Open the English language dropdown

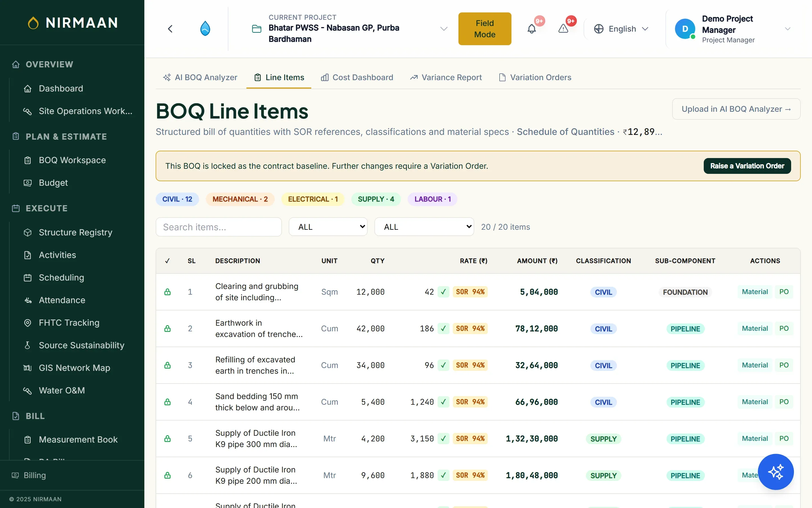621,29
